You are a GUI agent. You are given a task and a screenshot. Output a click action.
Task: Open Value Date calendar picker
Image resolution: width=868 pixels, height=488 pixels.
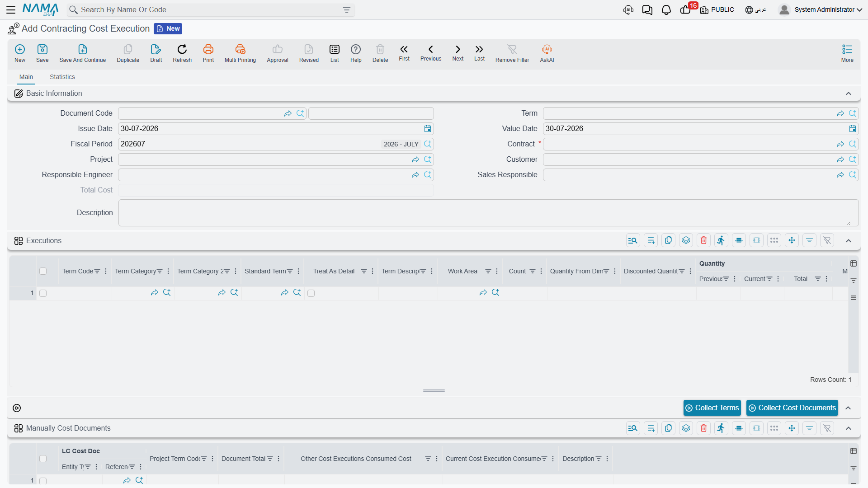coord(853,129)
